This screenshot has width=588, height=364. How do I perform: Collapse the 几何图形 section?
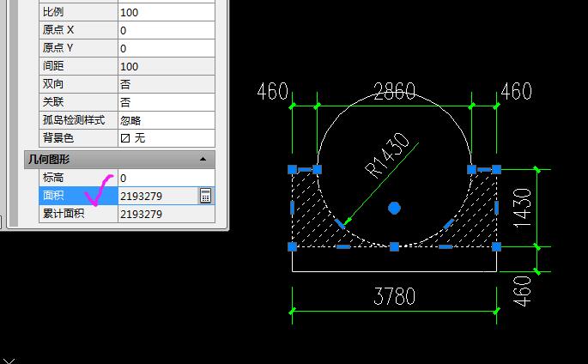[203, 159]
